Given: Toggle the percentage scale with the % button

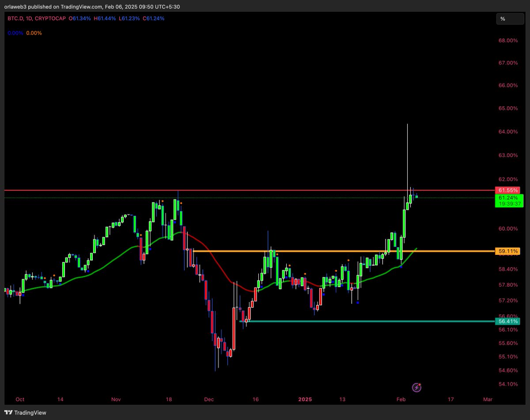Looking at the screenshot, I should point(510,19).
